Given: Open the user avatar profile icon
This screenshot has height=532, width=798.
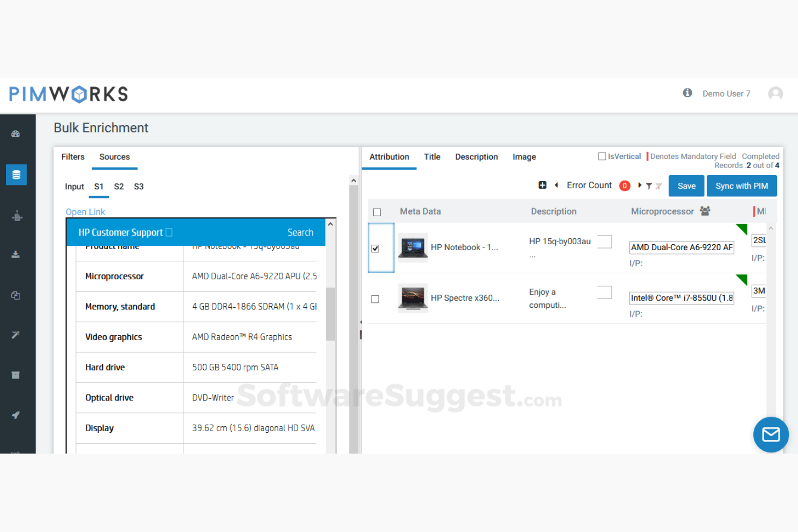Looking at the screenshot, I should [775, 94].
